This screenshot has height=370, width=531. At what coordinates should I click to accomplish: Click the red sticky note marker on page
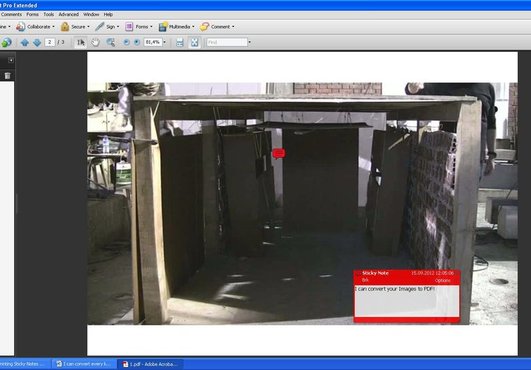[x=278, y=154]
